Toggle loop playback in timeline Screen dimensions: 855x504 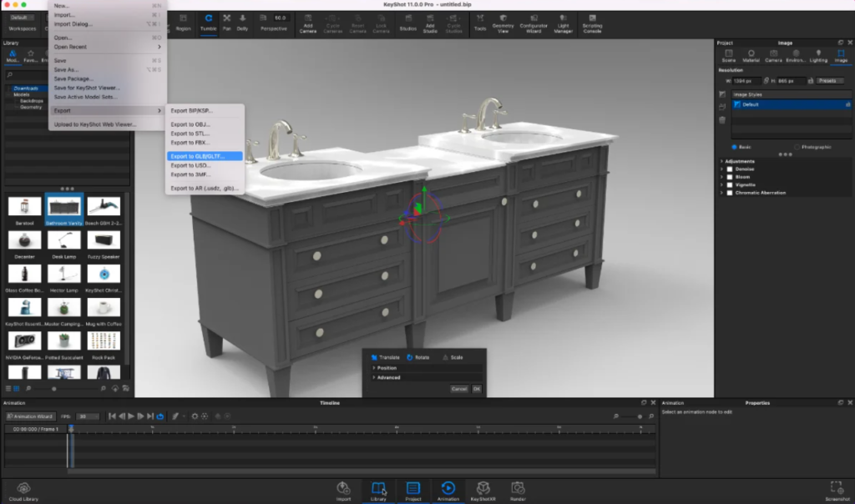160,416
